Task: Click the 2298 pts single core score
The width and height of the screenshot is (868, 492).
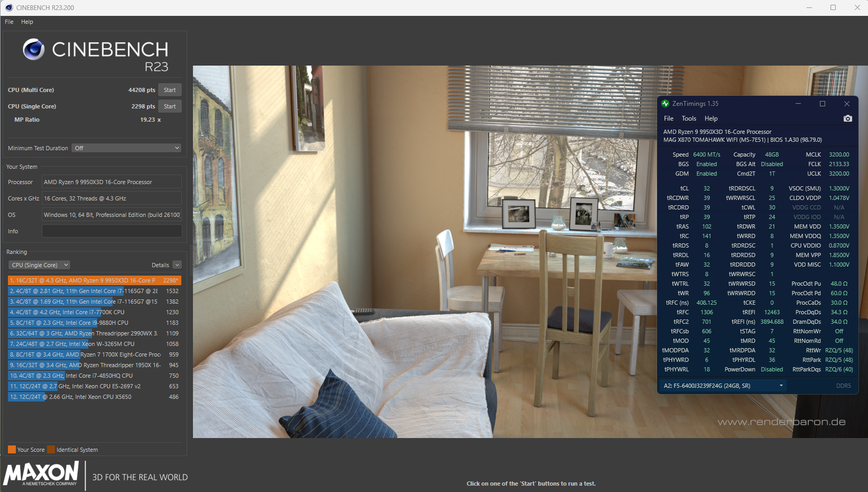Action: click(143, 106)
